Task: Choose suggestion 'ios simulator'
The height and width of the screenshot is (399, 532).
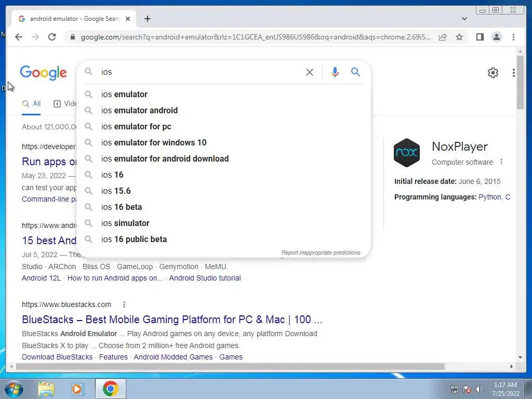Action: pyautogui.click(x=224, y=223)
